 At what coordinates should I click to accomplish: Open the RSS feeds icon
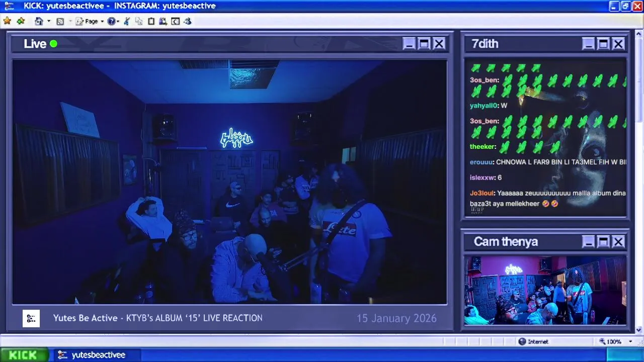pos(60,21)
